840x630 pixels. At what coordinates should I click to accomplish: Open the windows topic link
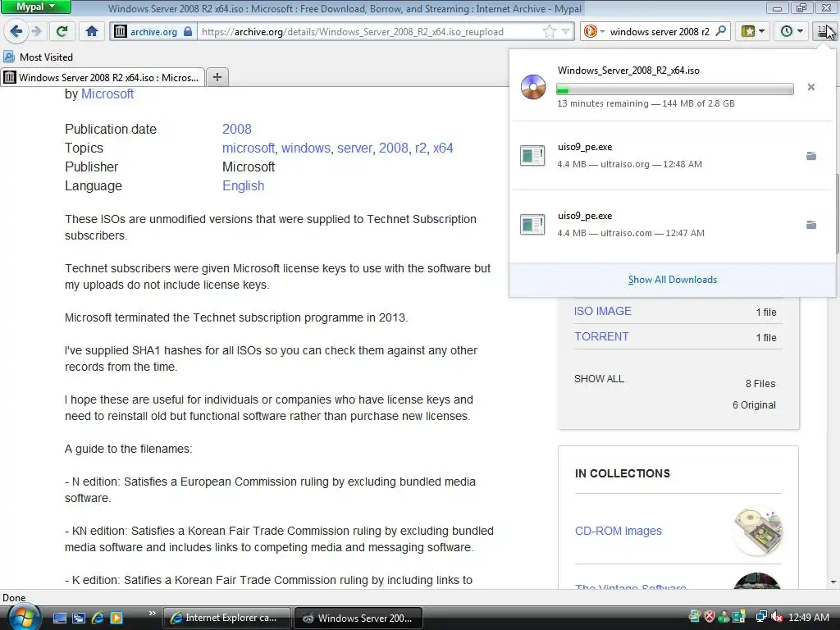[x=306, y=148]
